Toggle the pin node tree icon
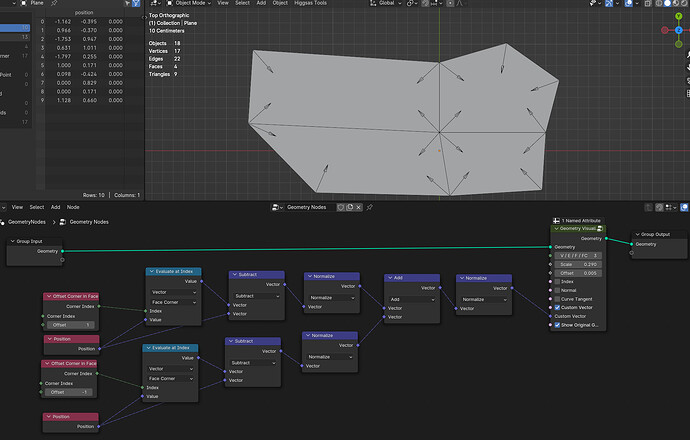 tap(370, 207)
